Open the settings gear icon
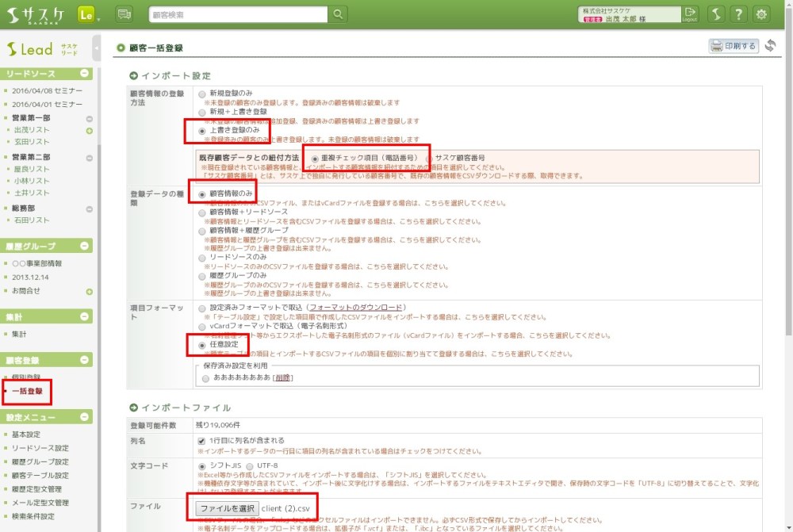 point(762,13)
